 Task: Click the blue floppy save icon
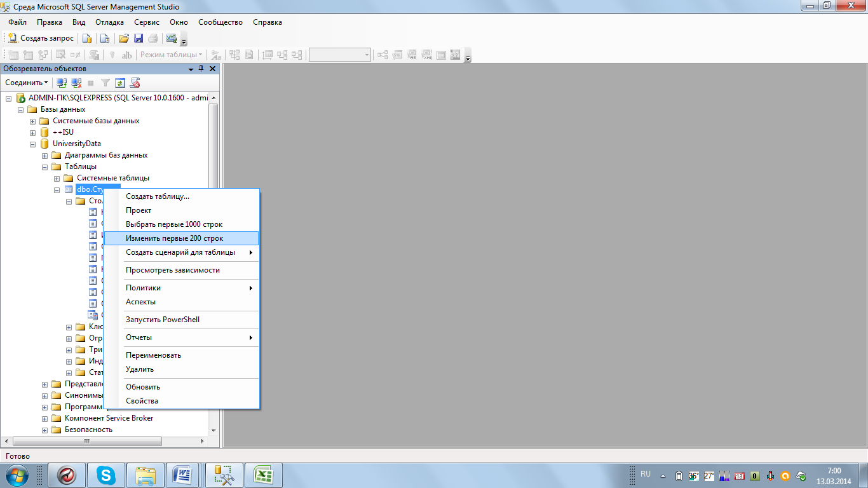coord(138,38)
